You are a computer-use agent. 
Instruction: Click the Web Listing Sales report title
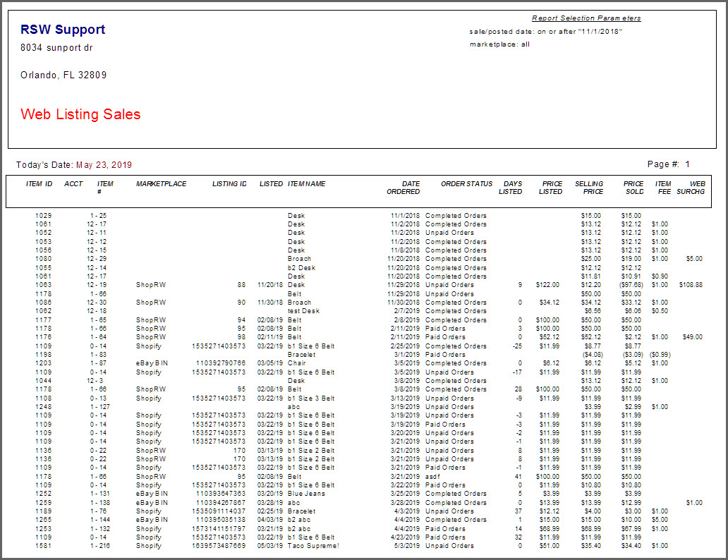click(80, 114)
